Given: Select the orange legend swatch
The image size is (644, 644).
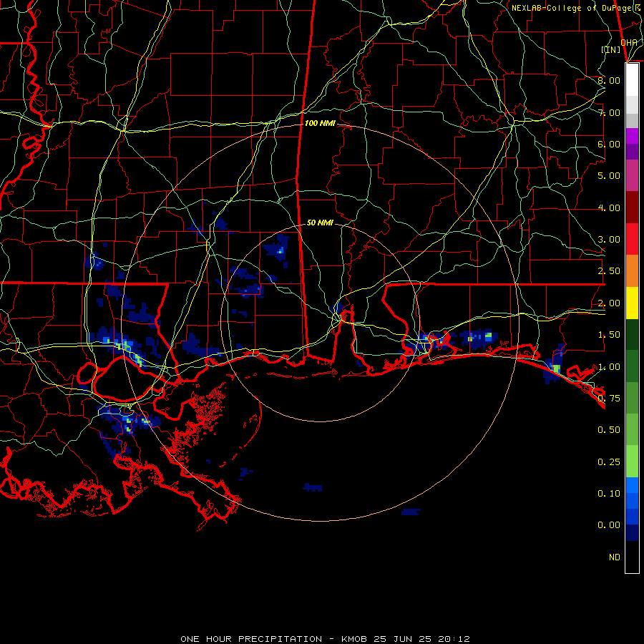Looking at the screenshot, I should pyautogui.click(x=632, y=271).
